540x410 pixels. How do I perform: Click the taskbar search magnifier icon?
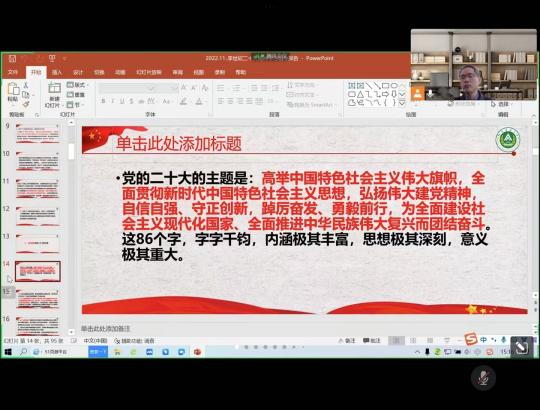point(23,352)
